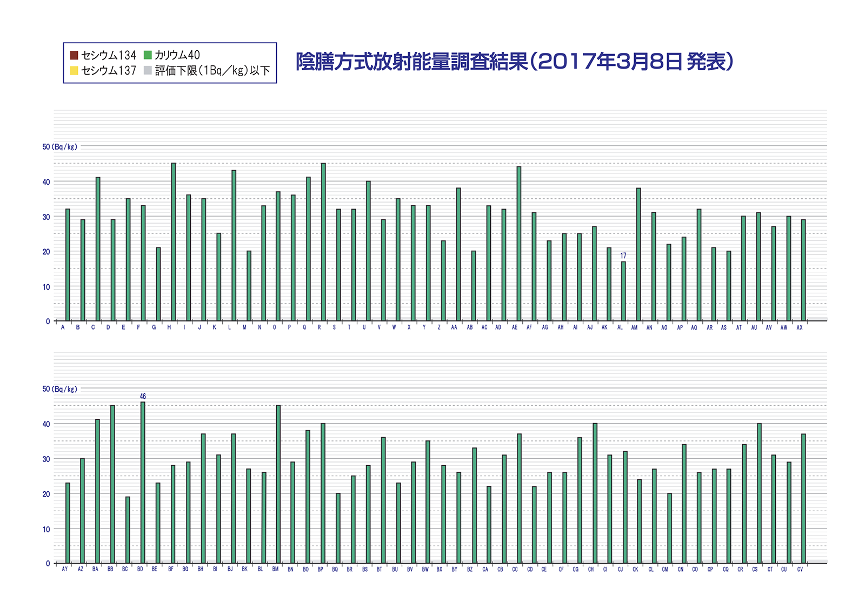
Task: Click the axis category label Z
Action: [439, 327]
